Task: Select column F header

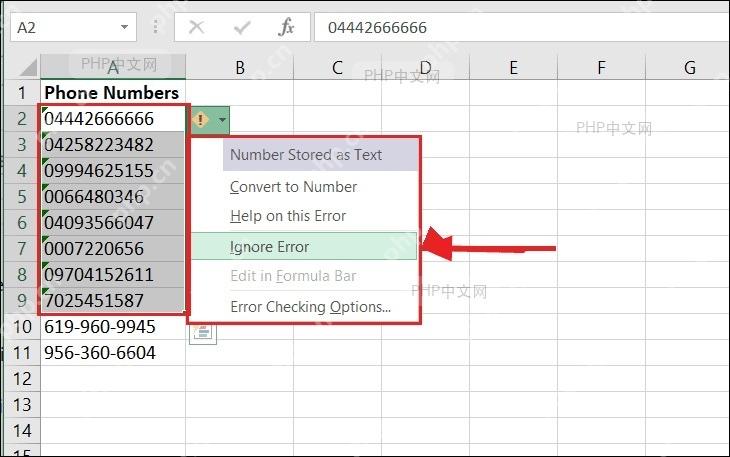Action: coord(602,67)
